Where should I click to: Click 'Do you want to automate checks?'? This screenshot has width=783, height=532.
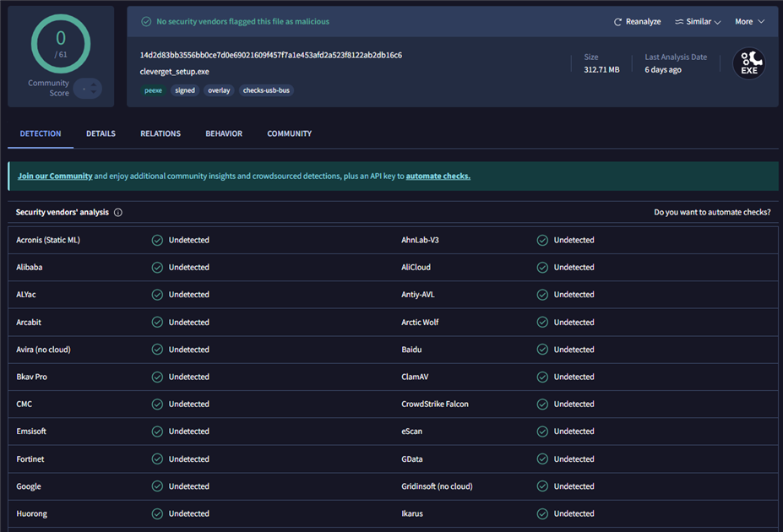point(712,213)
